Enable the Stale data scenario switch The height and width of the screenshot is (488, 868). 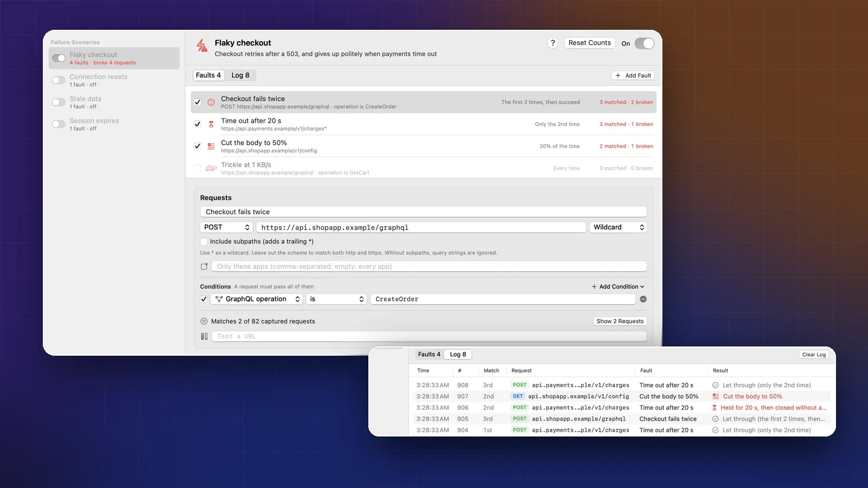pyautogui.click(x=59, y=102)
